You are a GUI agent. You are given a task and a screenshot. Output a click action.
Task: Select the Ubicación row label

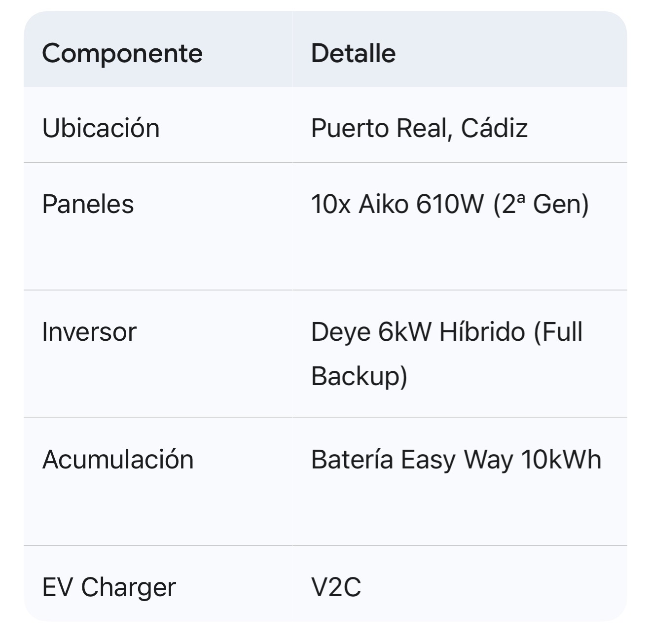101,128
